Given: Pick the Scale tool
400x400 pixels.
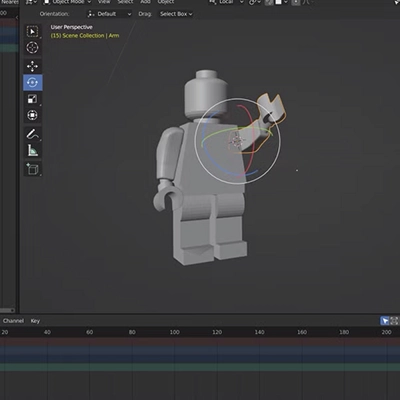Looking at the screenshot, I should pyautogui.click(x=32, y=99).
